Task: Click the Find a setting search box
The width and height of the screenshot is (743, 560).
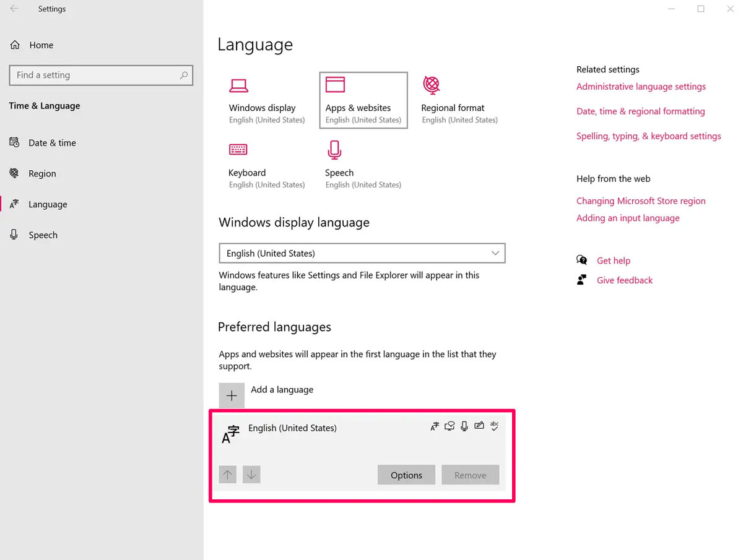Action: click(x=96, y=75)
